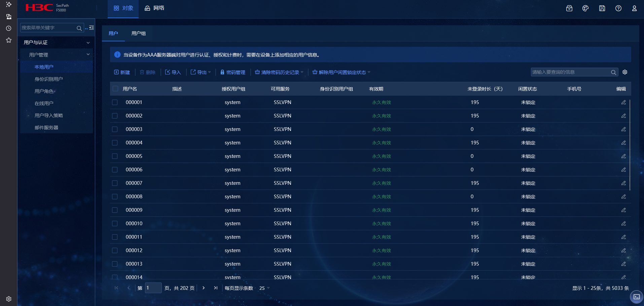644x306 pixels.
Task: Open 密码管理 password management
Action: (233, 72)
